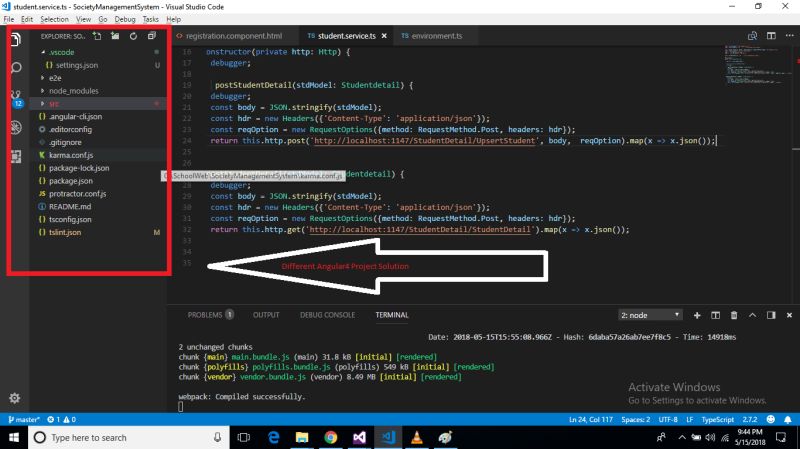
Task: Open the View menu
Action: 83,19
